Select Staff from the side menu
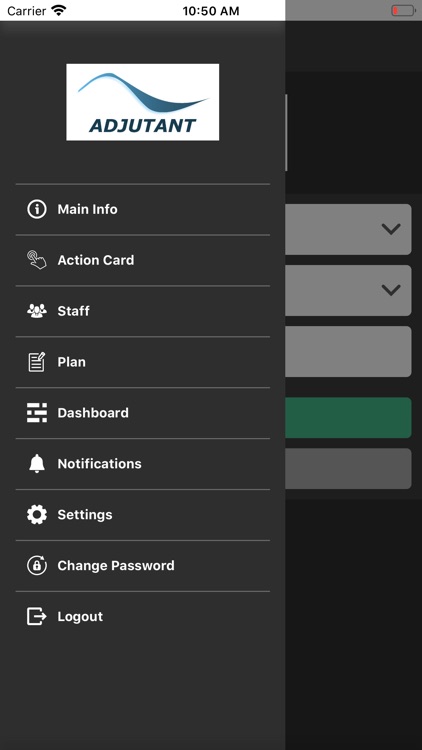This screenshot has width=422, height=750. (x=143, y=311)
